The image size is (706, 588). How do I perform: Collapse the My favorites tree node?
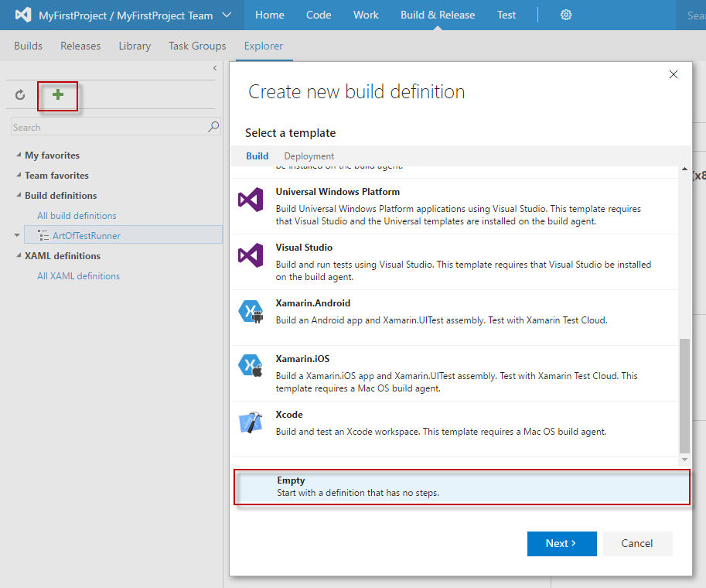(19, 155)
